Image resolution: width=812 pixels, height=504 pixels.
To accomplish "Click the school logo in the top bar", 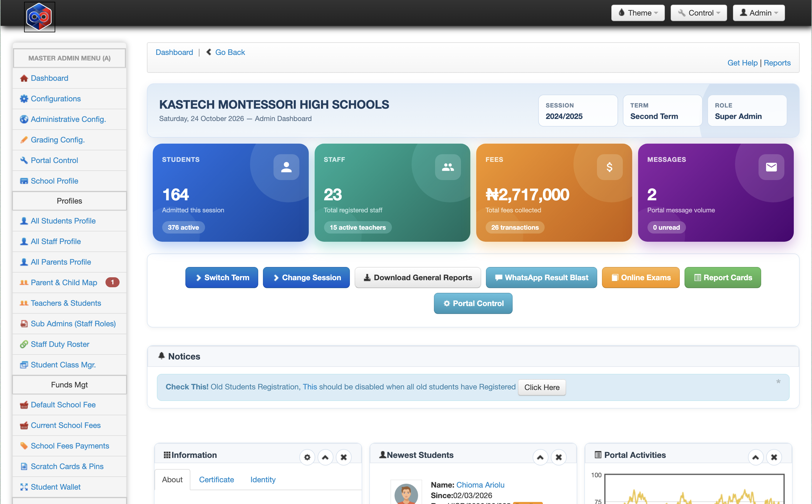I will [39, 17].
